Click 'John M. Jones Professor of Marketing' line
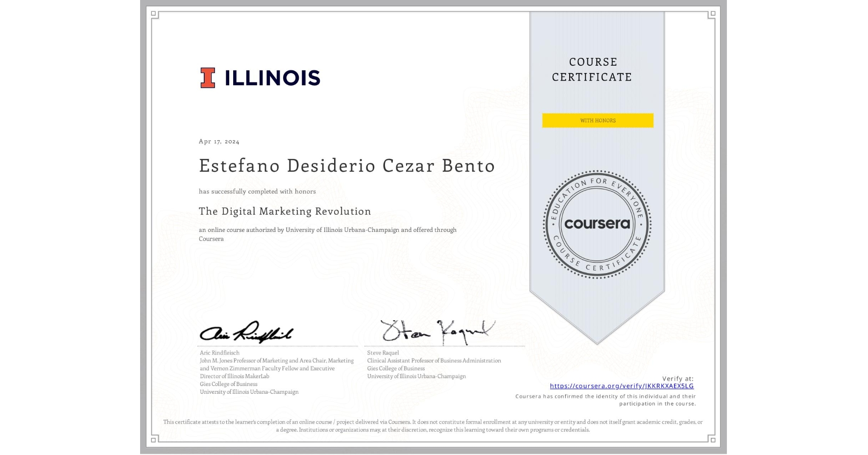Viewport: 868px width, 455px height. click(277, 360)
